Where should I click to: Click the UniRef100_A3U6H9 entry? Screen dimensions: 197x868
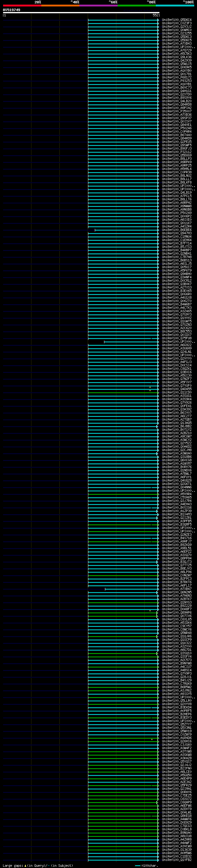coord(176,349)
